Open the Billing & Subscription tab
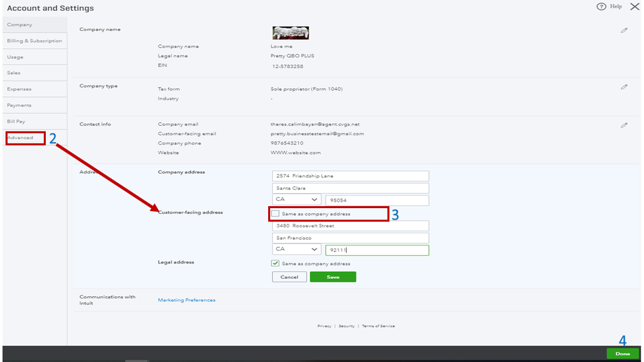The image size is (644, 362). click(x=35, y=41)
